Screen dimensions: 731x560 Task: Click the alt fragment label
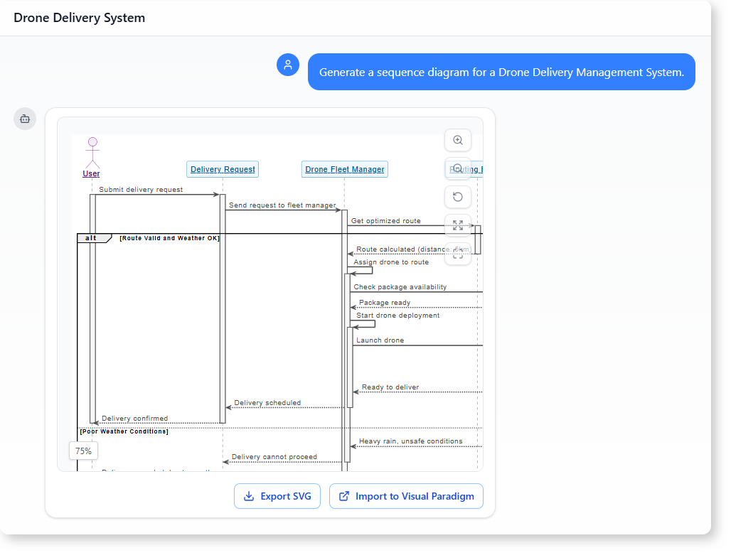coord(92,238)
